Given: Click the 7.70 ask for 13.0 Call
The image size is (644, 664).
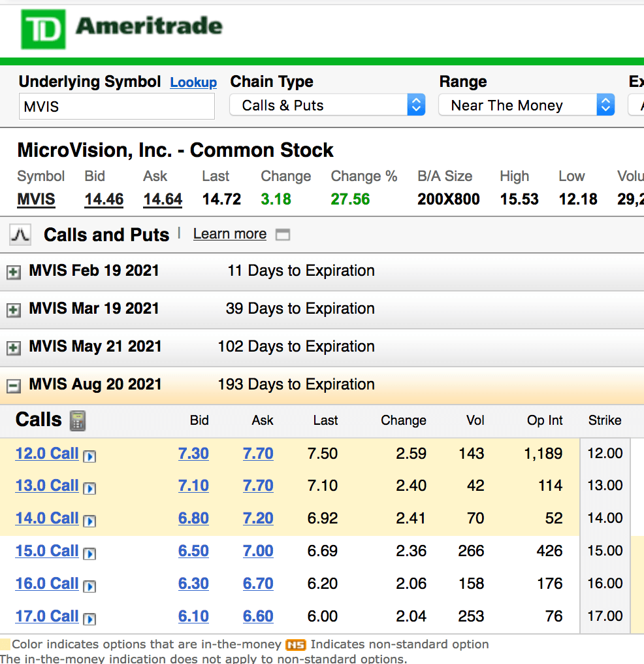Looking at the screenshot, I should pos(258,486).
